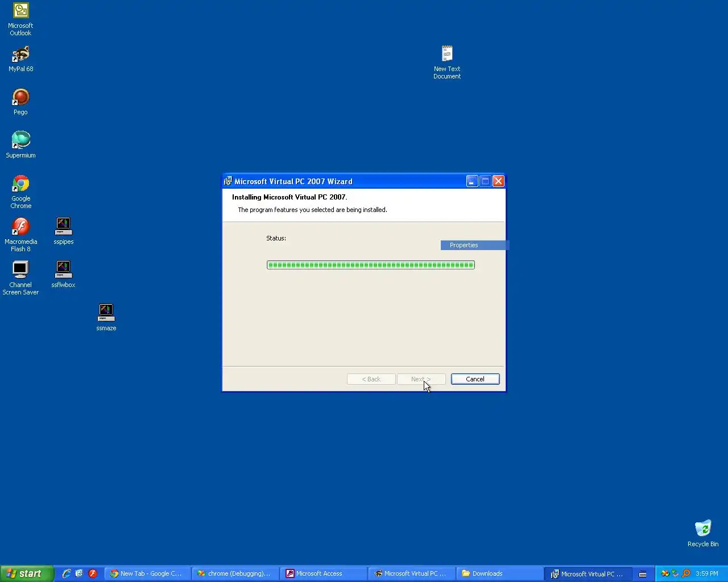Minimize the Virtual PC Wizard window
728x582 pixels.
[x=472, y=181]
